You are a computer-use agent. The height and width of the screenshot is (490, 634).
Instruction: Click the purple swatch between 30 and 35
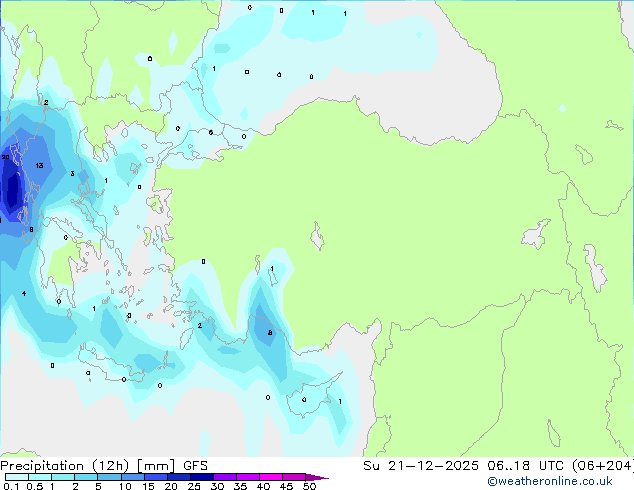(x=225, y=477)
